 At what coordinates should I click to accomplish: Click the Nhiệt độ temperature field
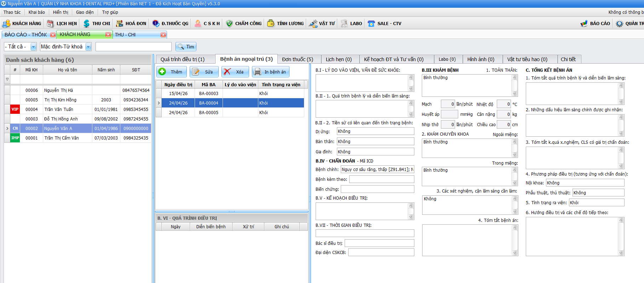(x=504, y=104)
